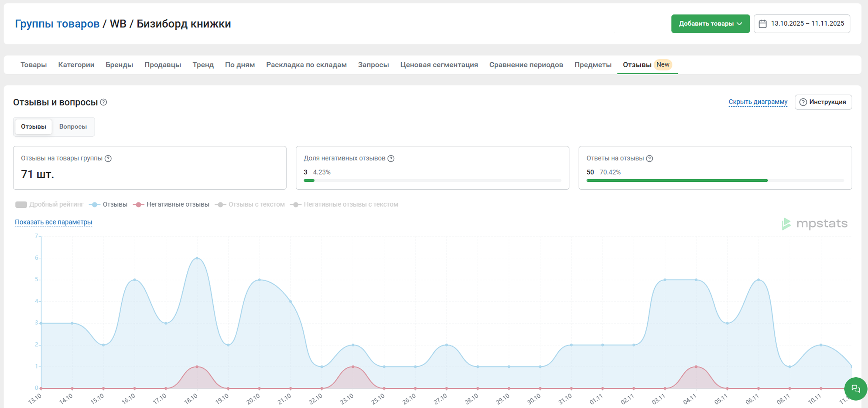The height and width of the screenshot is (408, 868).
Task: Open the 13.10.2025 – 11.11.2025 date picker
Action: (807, 24)
